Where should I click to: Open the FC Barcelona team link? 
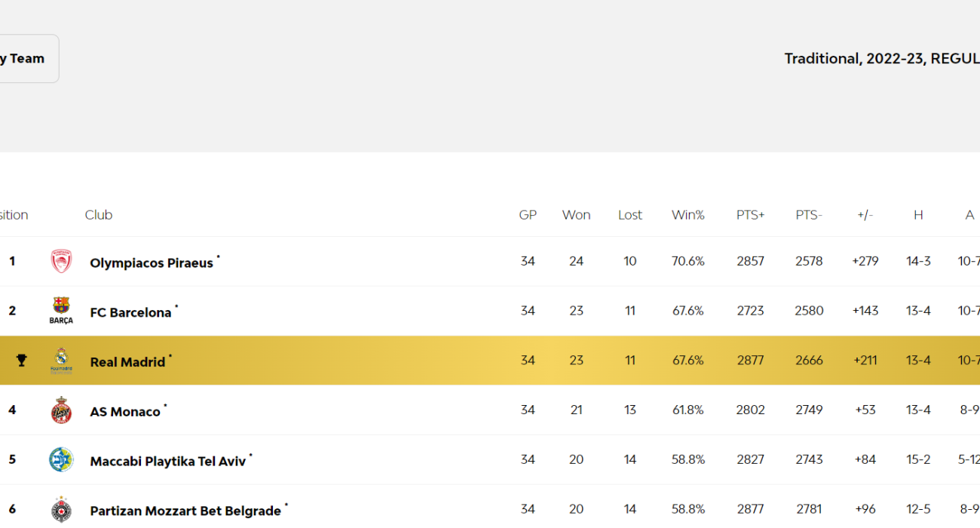coord(130,312)
